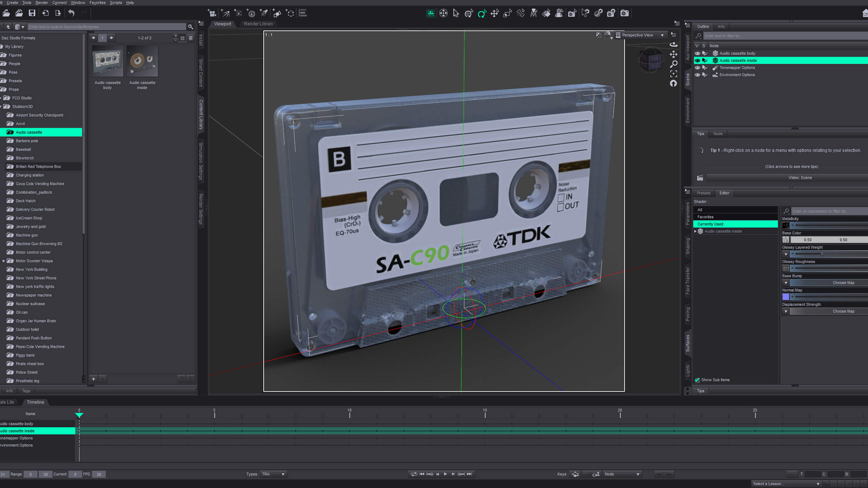
Task: Click the Video Scene clapper icon
Action: (x=700, y=178)
